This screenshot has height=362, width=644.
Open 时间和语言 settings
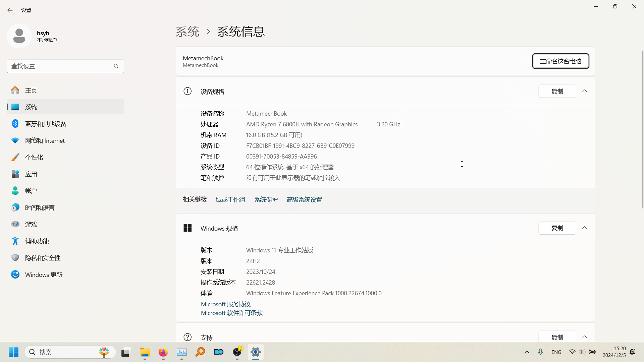65,207
